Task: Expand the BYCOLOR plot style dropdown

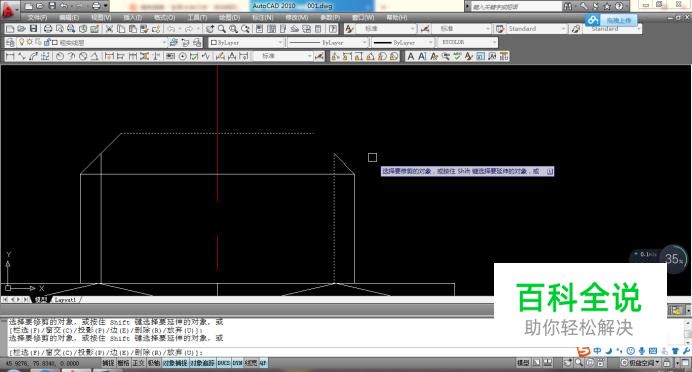Action: [467, 42]
